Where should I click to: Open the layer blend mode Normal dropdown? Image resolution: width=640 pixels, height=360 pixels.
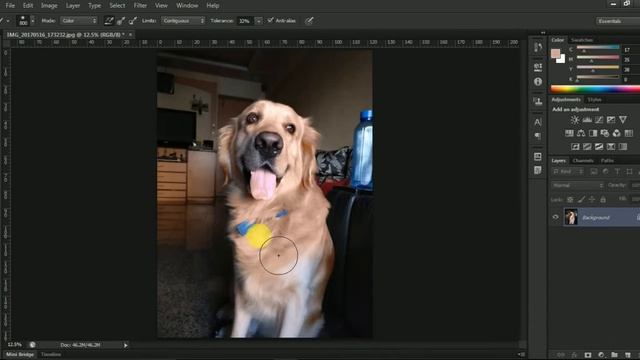pyautogui.click(x=577, y=185)
